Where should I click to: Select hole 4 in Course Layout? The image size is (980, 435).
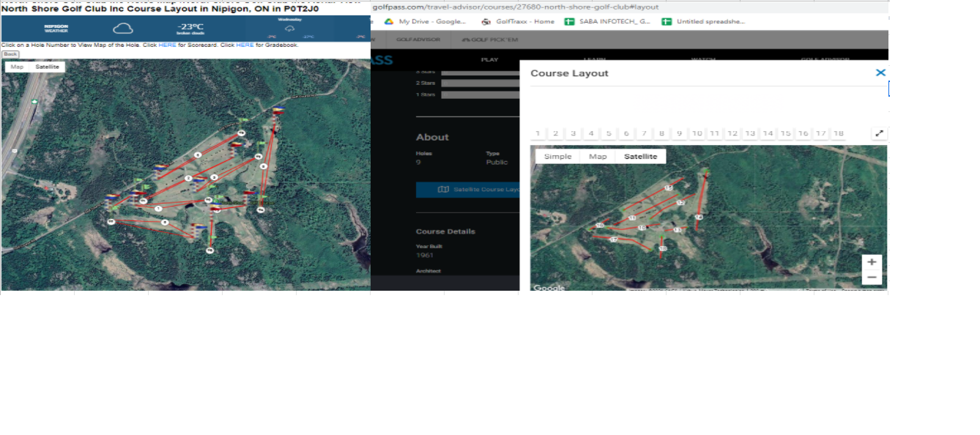[591, 133]
